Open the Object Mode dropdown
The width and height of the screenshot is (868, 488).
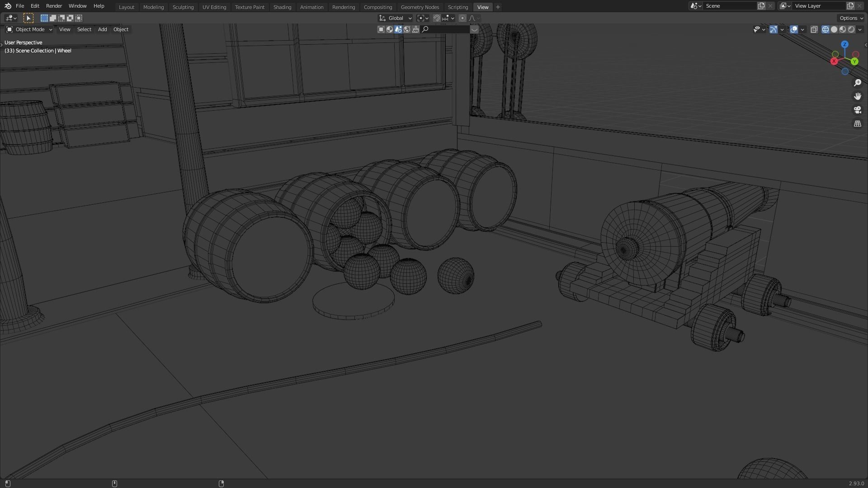29,29
